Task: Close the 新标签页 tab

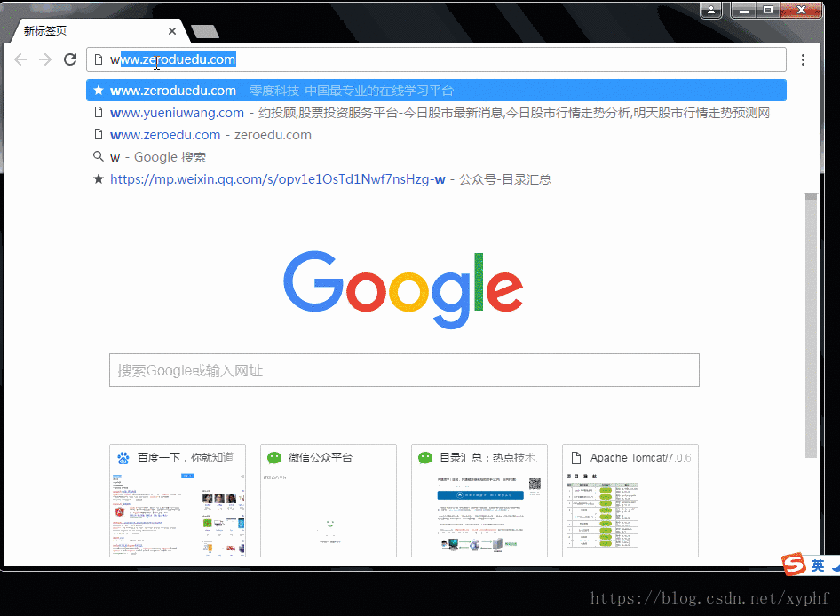Action: 172,31
